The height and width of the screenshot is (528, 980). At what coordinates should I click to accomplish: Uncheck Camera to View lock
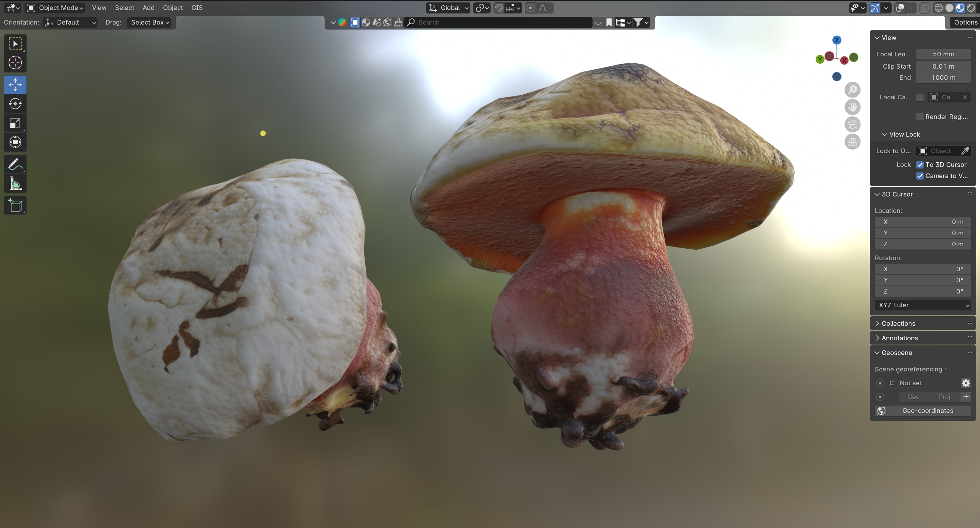click(920, 176)
